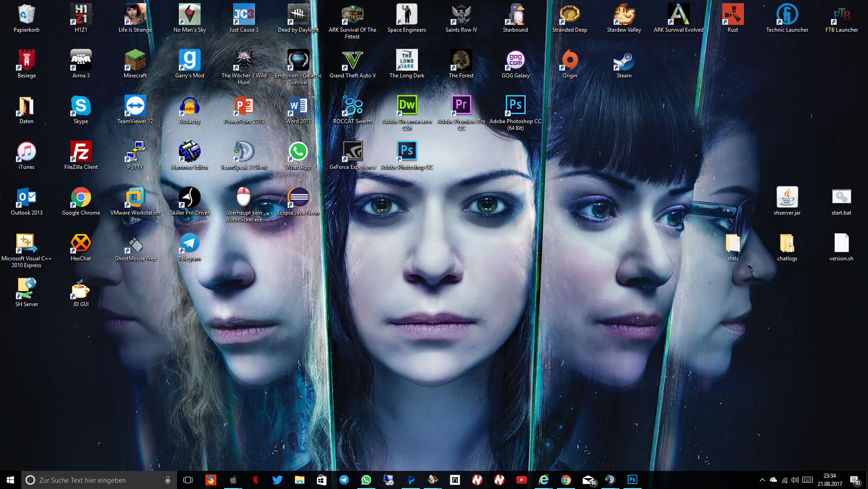Select Grand Theft Auto V icon
The width and height of the screenshot is (868, 489).
(352, 64)
